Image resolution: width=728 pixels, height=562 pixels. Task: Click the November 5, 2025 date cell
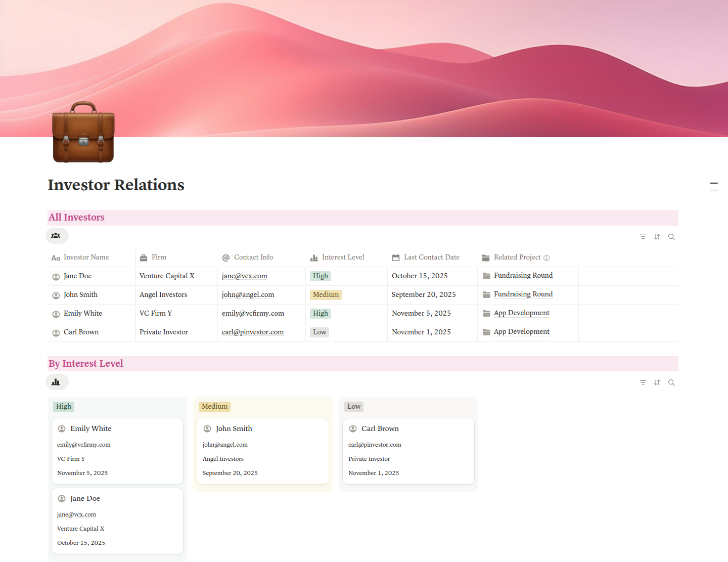tap(433, 314)
